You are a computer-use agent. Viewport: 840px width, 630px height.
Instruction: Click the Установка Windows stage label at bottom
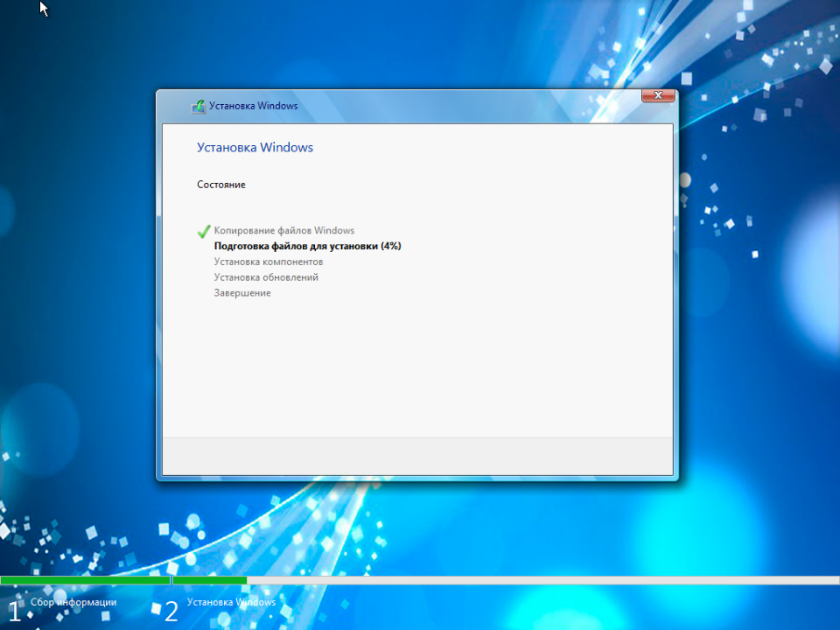click(x=231, y=602)
